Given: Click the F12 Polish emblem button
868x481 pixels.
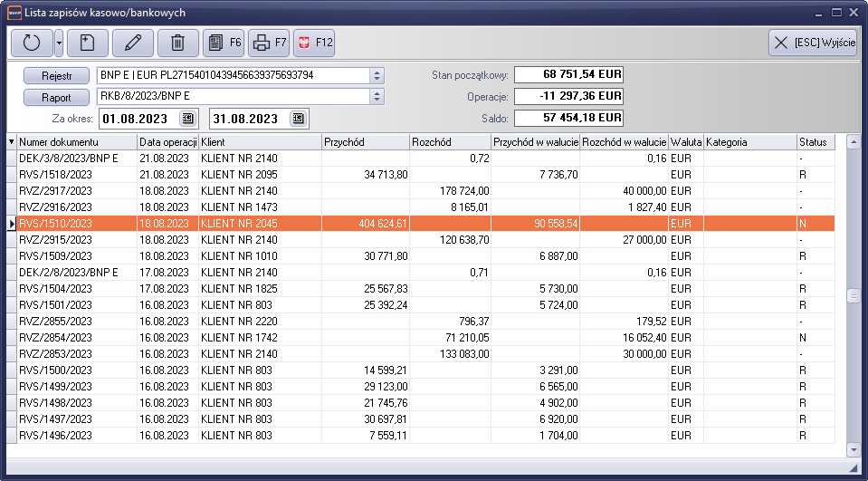Looking at the screenshot, I should pyautogui.click(x=314, y=43).
